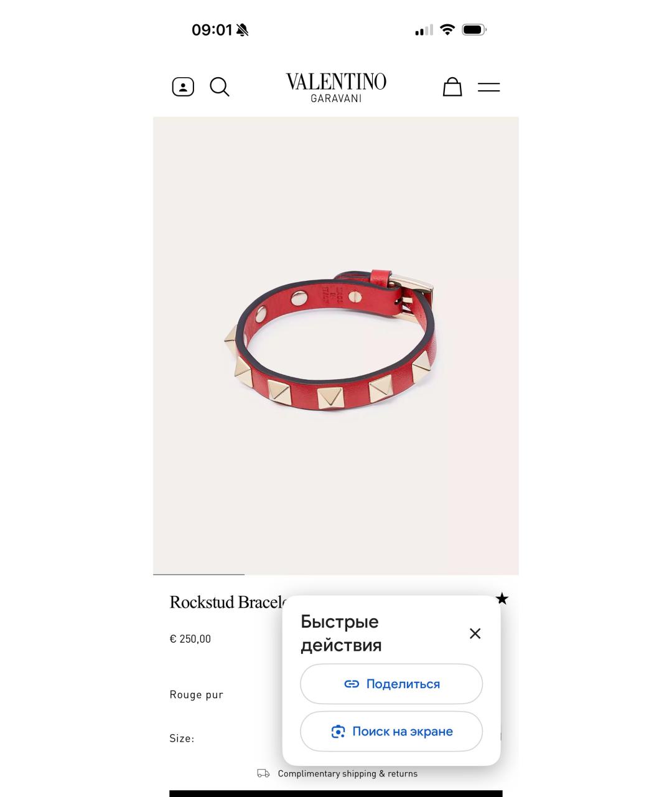Tap the image gallery progress indicator
This screenshot has width=672, height=797.
pos(199,574)
